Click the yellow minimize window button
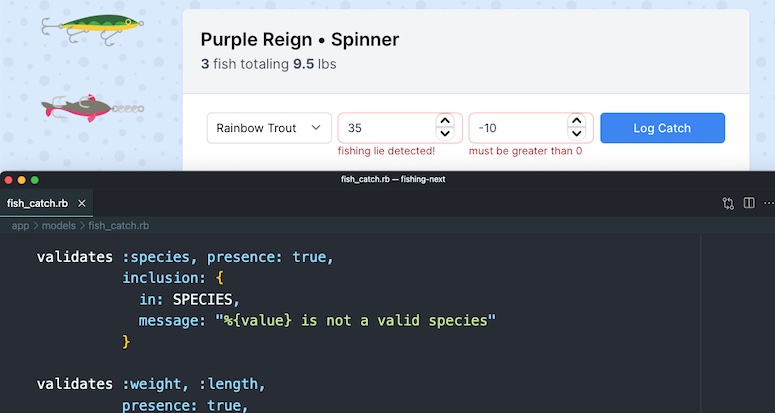Image resolution: width=775 pixels, height=413 pixels. click(21, 180)
